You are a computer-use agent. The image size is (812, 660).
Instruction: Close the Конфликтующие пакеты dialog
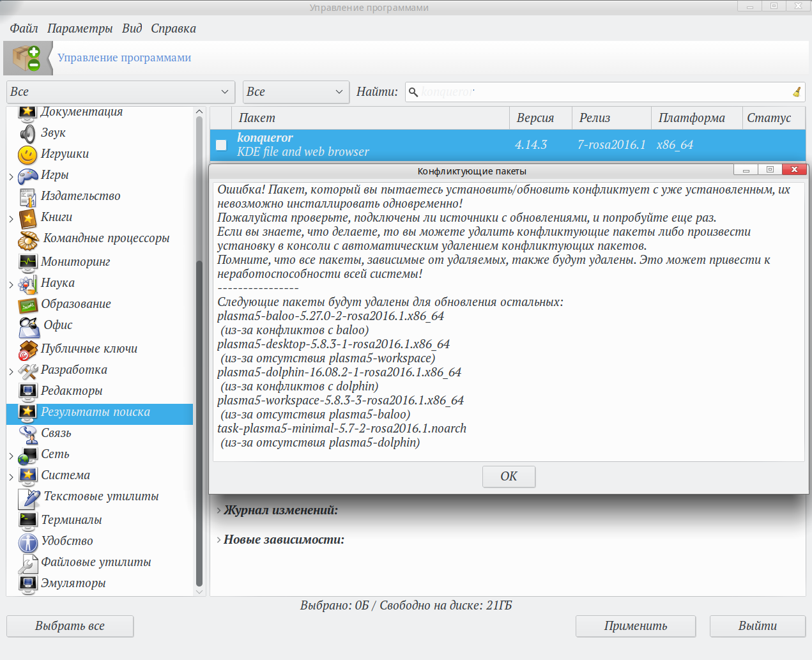[x=794, y=169]
